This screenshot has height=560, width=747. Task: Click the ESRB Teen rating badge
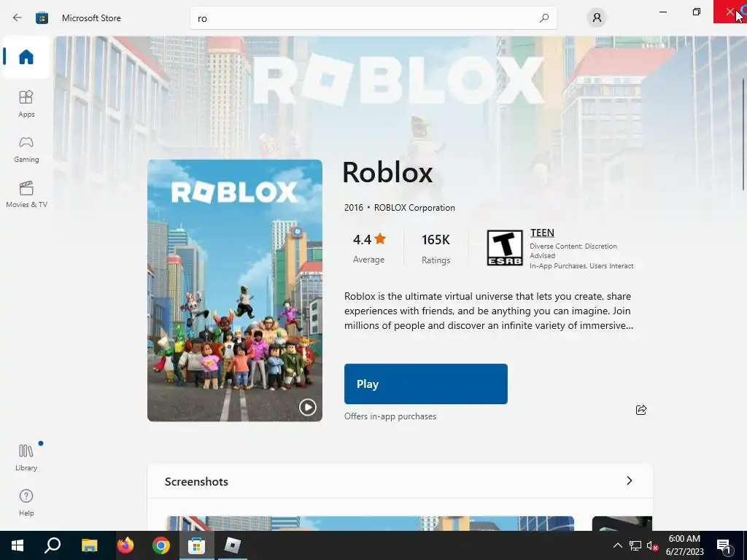tap(505, 248)
